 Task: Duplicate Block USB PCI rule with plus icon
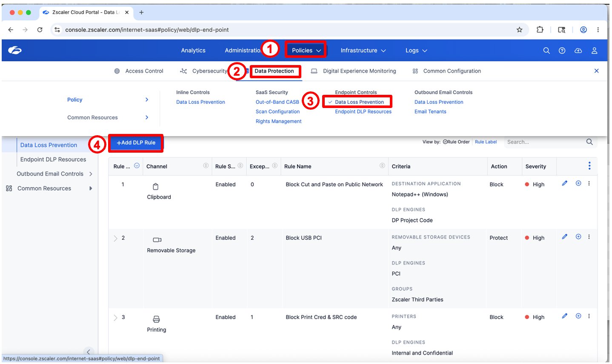click(x=578, y=237)
